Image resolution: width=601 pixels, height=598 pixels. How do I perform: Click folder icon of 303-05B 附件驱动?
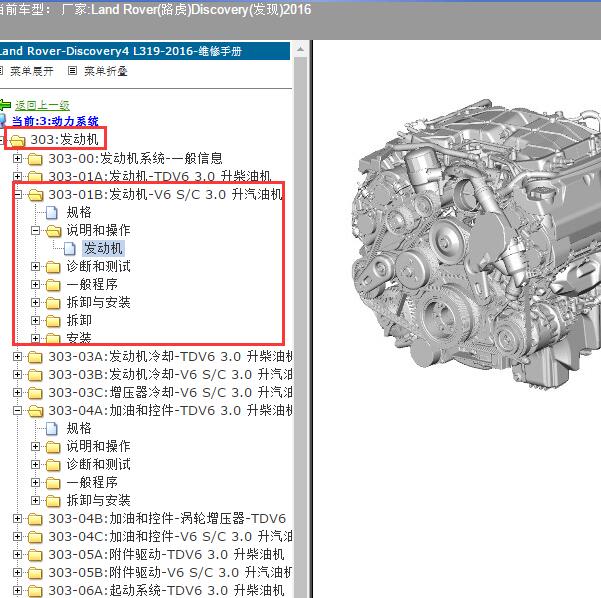tap(35, 573)
